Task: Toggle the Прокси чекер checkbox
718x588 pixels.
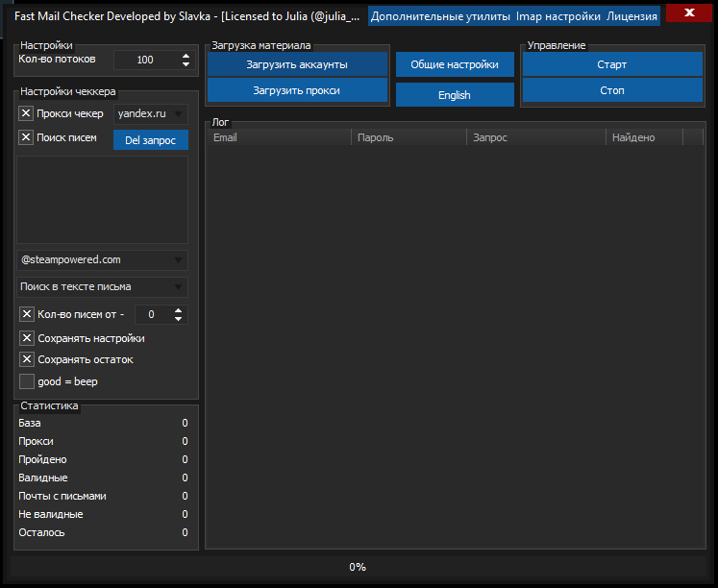Action: (27, 113)
